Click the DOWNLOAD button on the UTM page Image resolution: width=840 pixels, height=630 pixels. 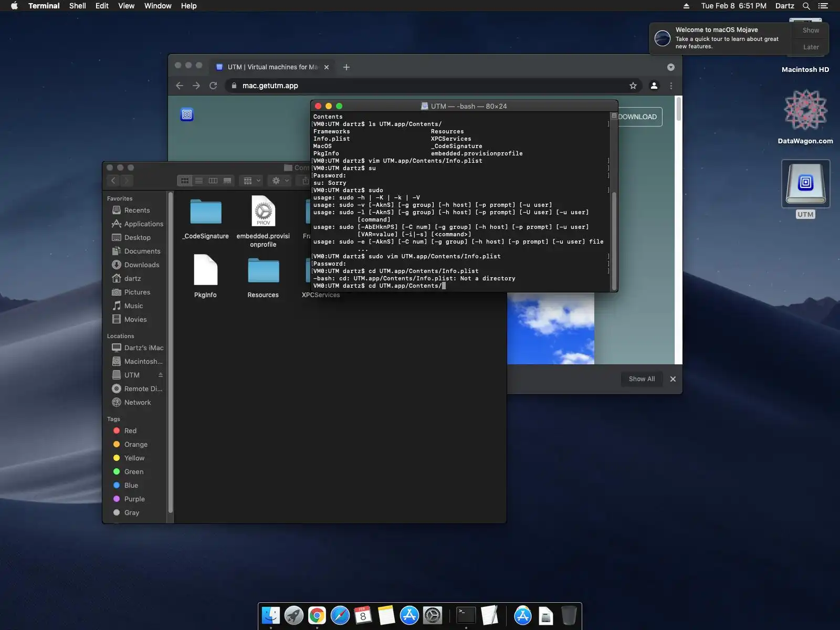[637, 117]
